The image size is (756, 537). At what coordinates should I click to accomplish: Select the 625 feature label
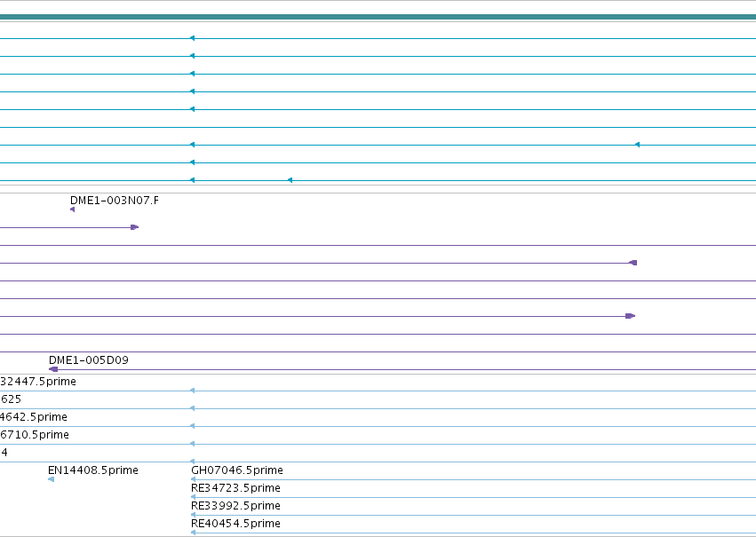(x=11, y=399)
